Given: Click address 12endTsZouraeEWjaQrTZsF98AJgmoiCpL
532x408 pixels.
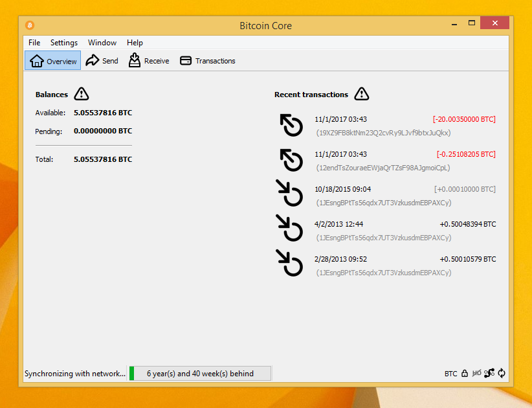Looking at the screenshot, I should pos(383,168).
